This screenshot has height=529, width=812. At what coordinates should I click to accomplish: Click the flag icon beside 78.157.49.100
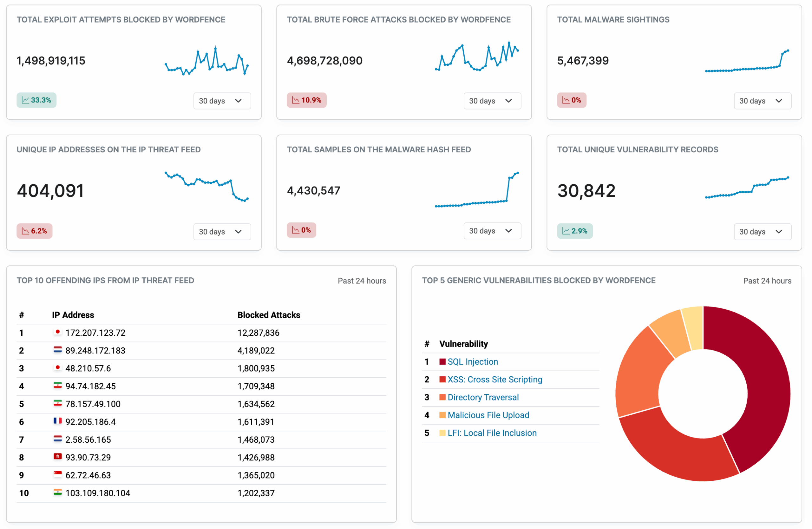pyautogui.click(x=58, y=403)
